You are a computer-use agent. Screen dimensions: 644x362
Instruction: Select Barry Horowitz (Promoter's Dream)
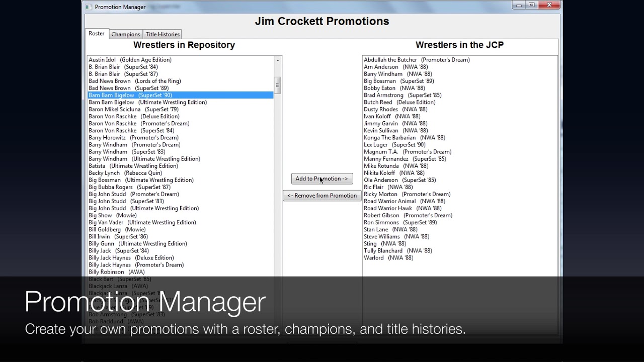[181, 137]
